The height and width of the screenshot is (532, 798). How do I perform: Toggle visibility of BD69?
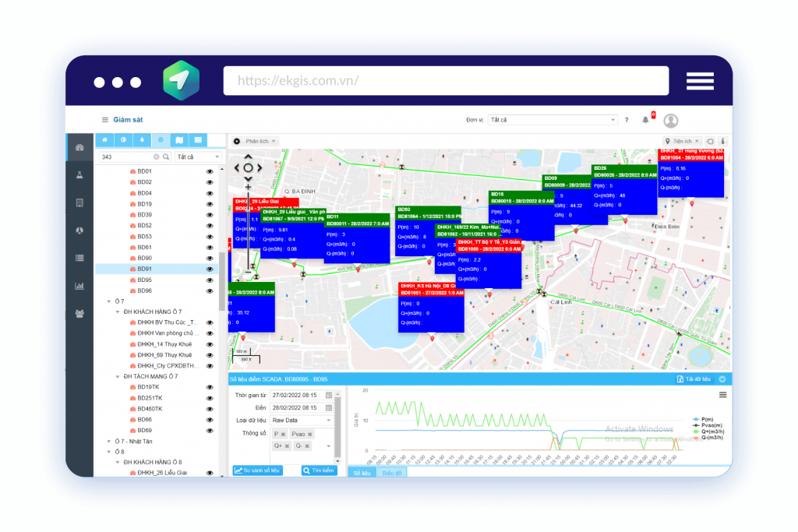pos(210,431)
